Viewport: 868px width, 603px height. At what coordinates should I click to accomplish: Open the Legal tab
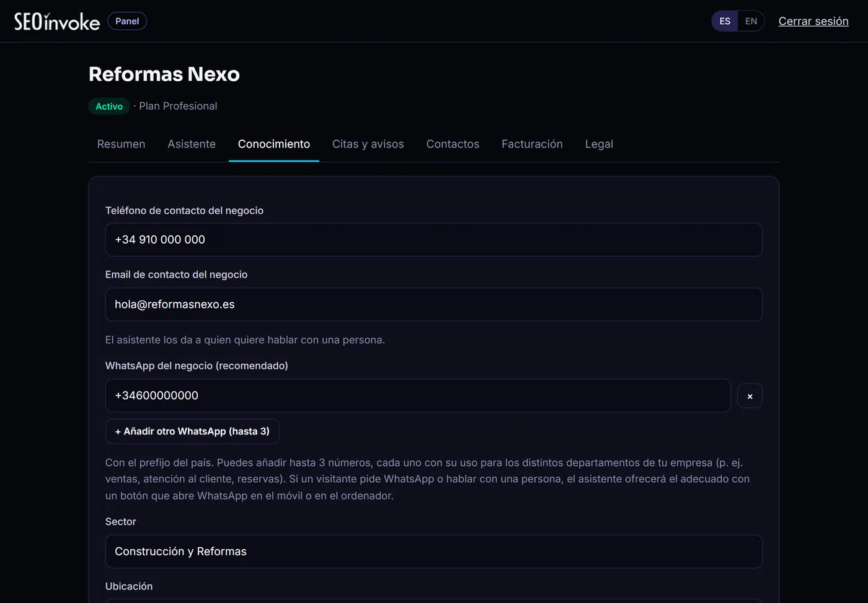tap(599, 144)
